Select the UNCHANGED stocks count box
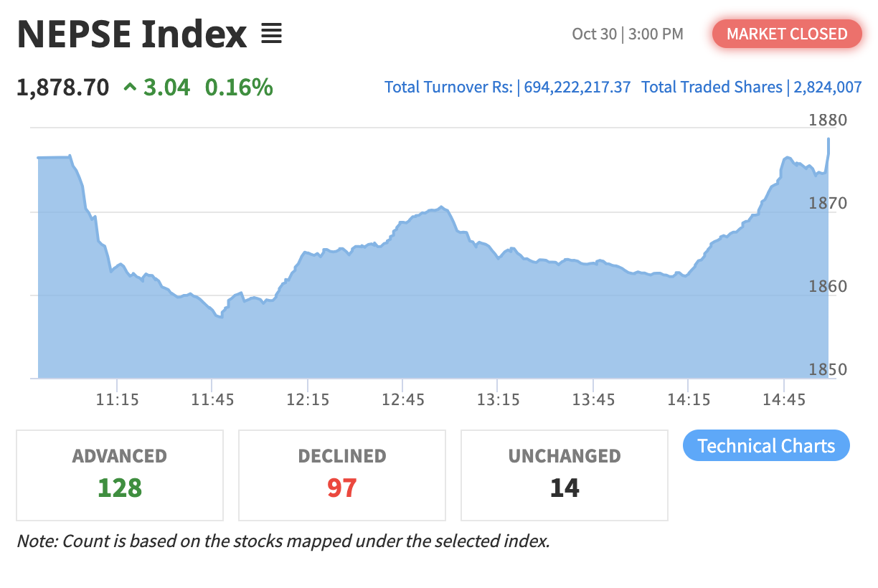The height and width of the screenshot is (588, 878). (x=565, y=475)
